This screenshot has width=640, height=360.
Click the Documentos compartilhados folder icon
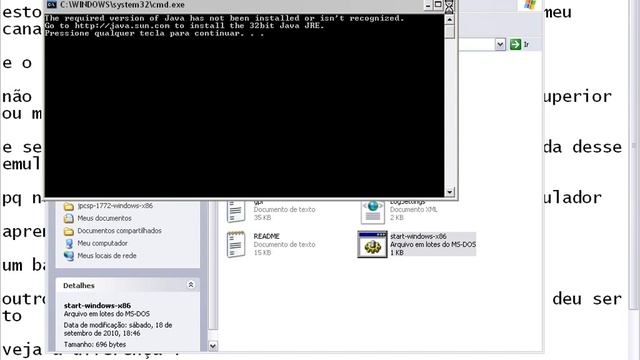click(69, 231)
